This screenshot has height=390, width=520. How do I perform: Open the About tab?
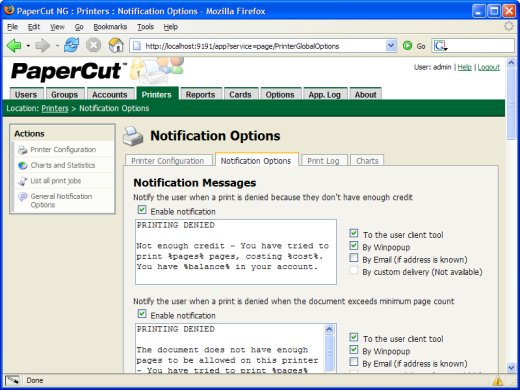pyautogui.click(x=366, y=95)
